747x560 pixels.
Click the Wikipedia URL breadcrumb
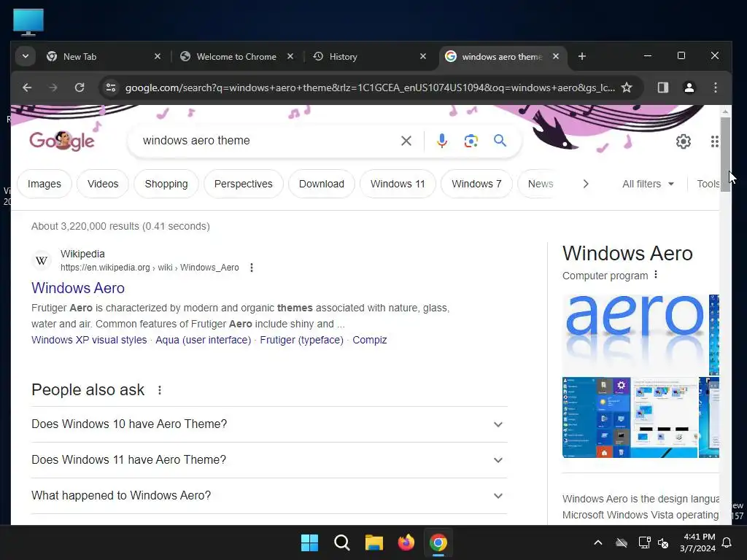[150, 268]
